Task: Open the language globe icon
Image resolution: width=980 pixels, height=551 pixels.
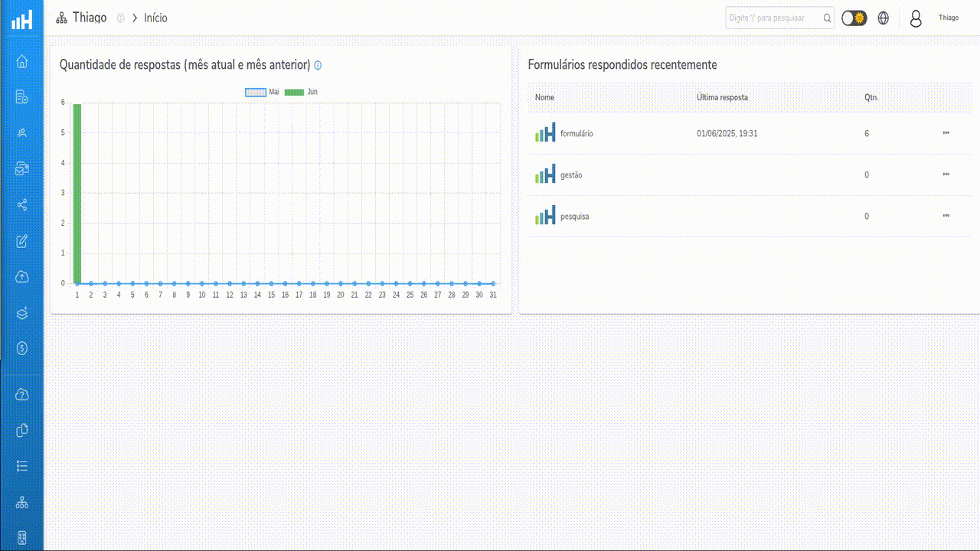Action: click(x=884, y=18)
